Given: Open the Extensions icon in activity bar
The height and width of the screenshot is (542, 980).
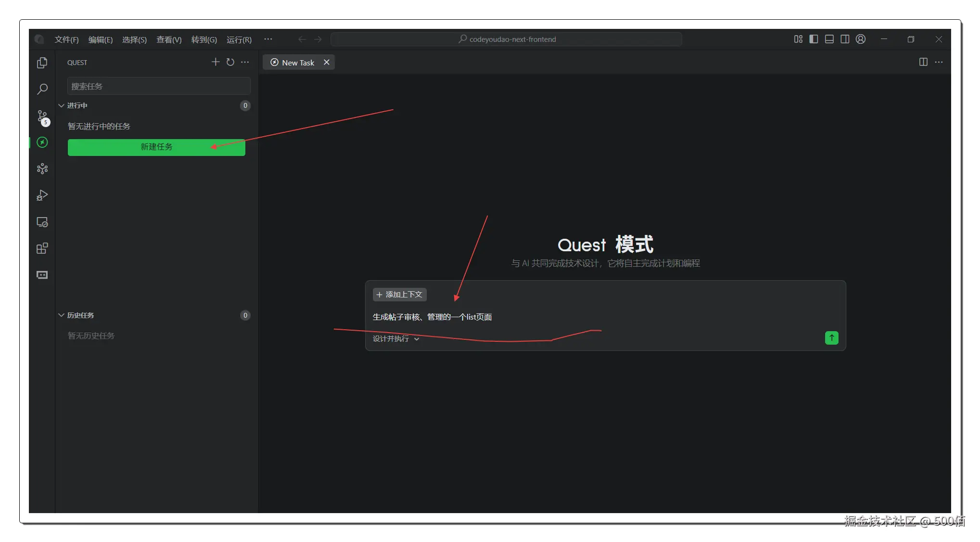Looking at the screenshot, I should click(42, 248).
